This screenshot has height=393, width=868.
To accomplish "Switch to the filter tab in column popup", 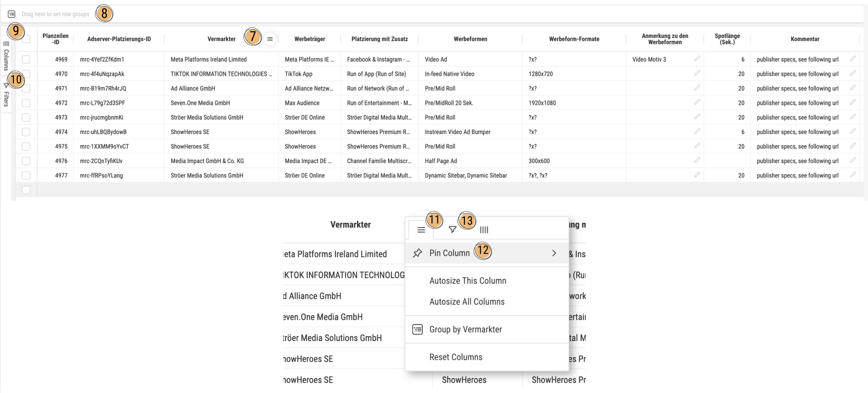I will (x=453, y=230).
